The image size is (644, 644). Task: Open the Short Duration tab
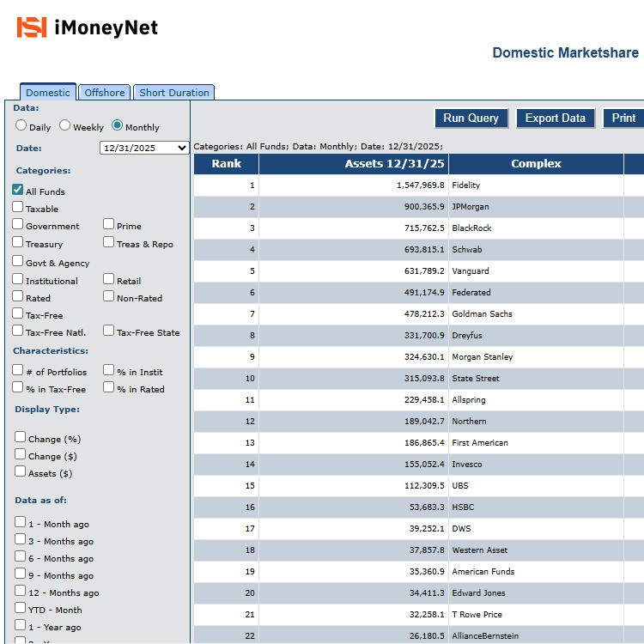tap(174, 93)
